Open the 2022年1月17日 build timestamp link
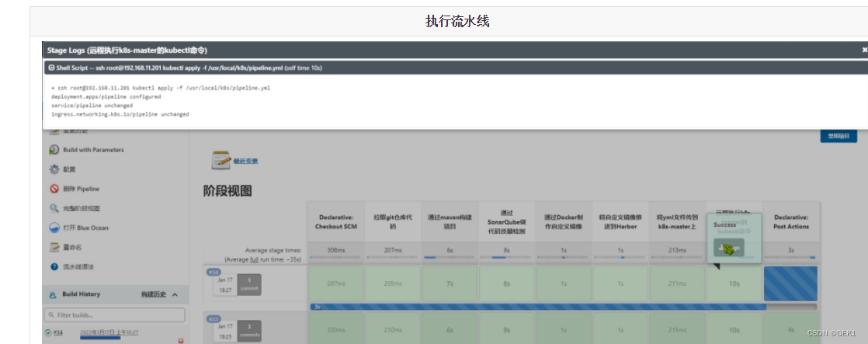 pos(109,332)
